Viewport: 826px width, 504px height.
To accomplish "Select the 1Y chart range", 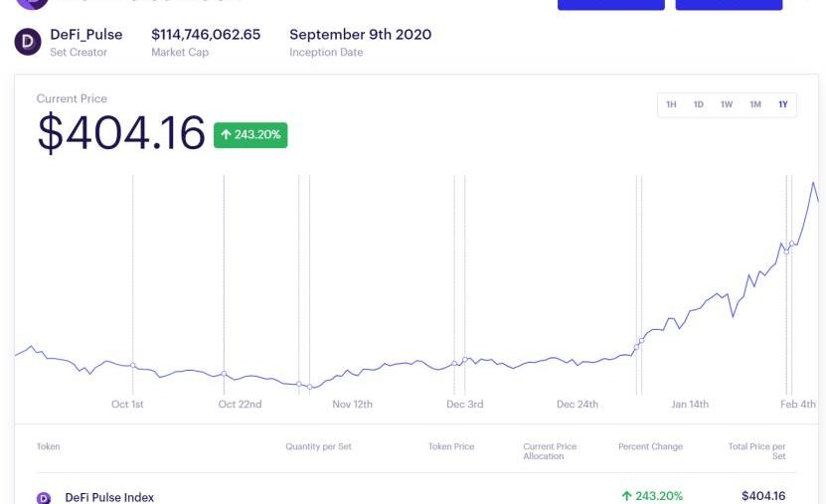I will coord(783,104).
